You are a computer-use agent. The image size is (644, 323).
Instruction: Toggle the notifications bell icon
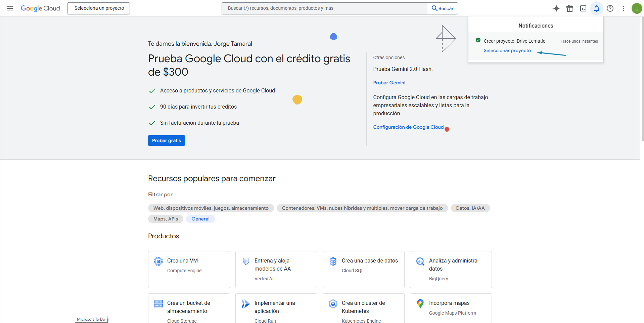pyautogui.click(x=597, y=8)
